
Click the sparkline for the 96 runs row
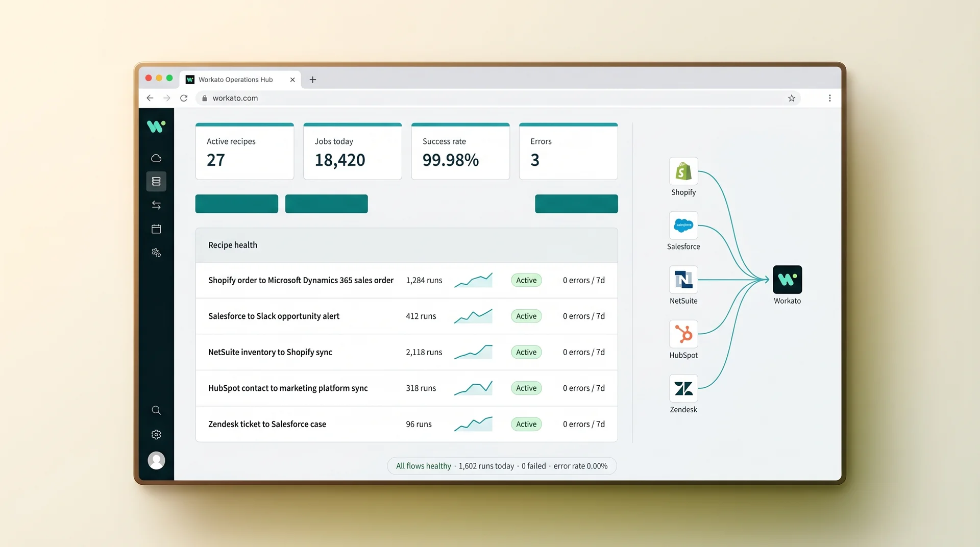click(473, 424)
